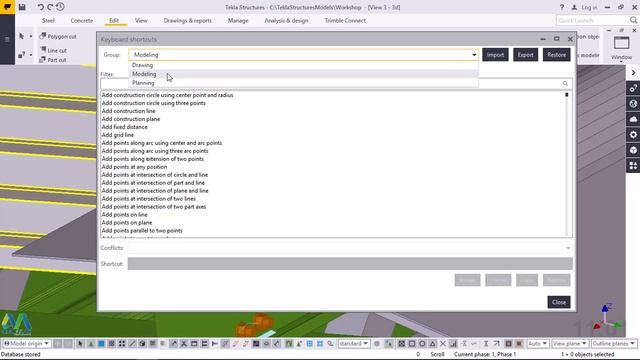Switch to the Concrete ribbon tab
Screen dimensions: 640x360
(x=82, y=20)
